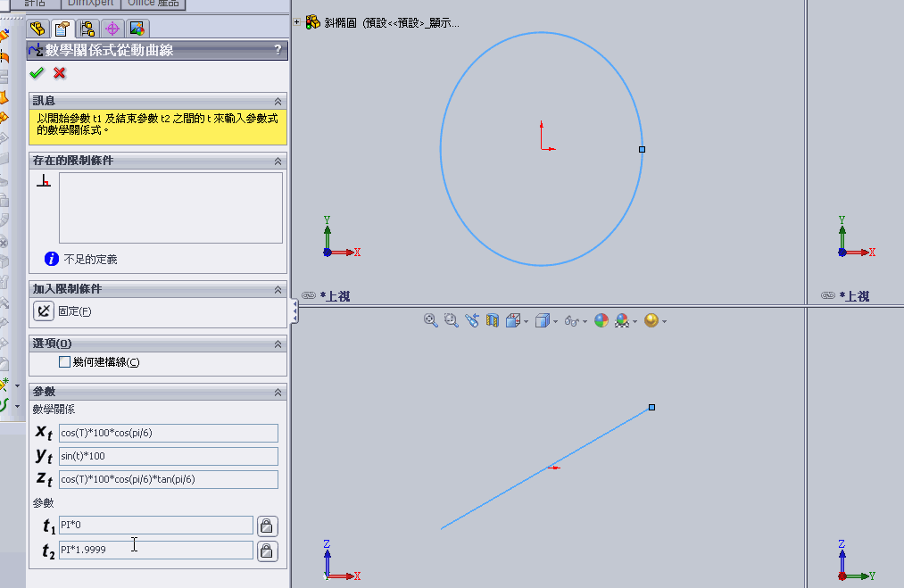The height and width of the screenshot is (588, 904).
Task: Click the link icon in right viewport
Action: 828,295
